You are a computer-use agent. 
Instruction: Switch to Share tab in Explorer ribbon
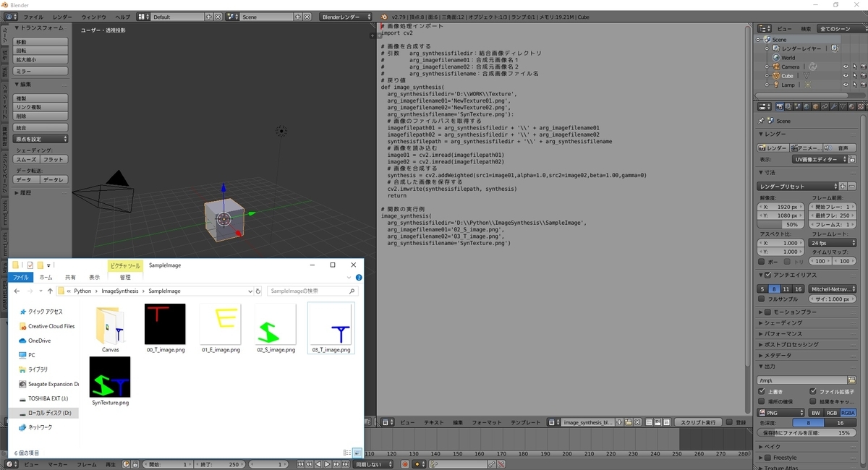tap(70, 277)
